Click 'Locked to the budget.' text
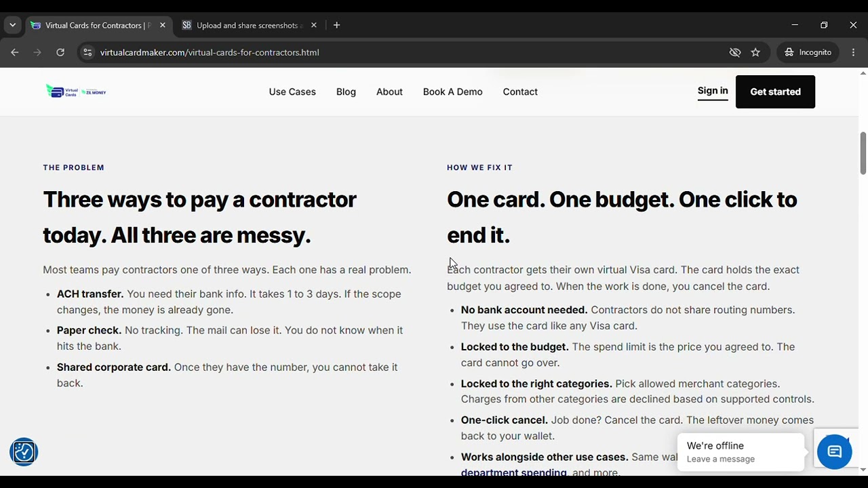Image resolution: width=868 pixels, height=488 pixels. [515, 347]
